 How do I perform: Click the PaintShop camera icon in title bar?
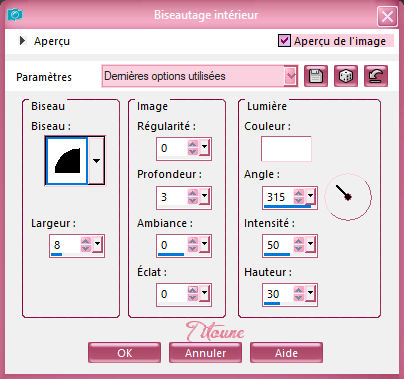15,15
